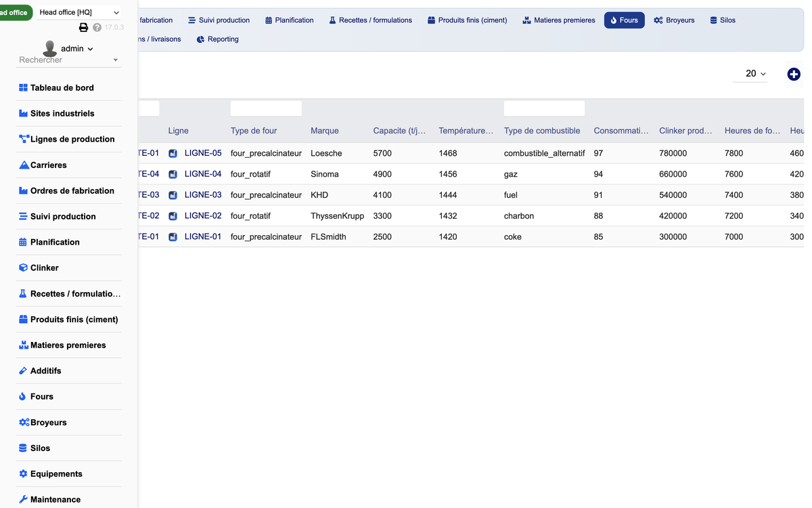Sort by Capacite (t/j) column header
812x508 pixels.
click(x=399, y=131)
